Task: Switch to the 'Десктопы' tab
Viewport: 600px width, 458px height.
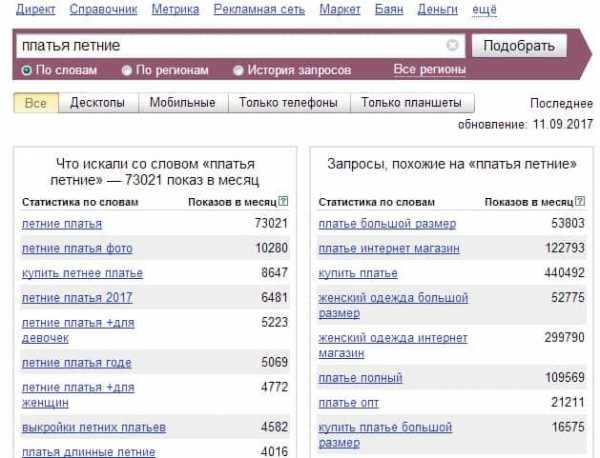Action: [98, 103]
